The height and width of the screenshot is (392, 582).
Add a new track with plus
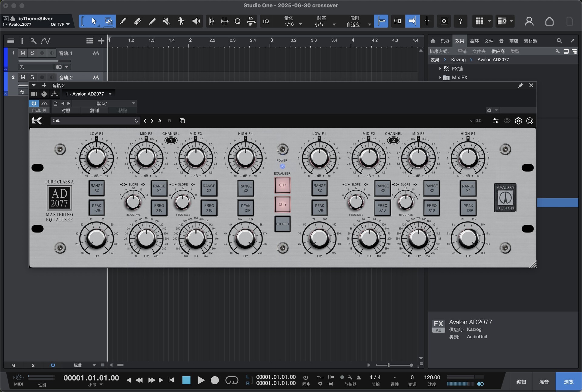pos(101,41)
